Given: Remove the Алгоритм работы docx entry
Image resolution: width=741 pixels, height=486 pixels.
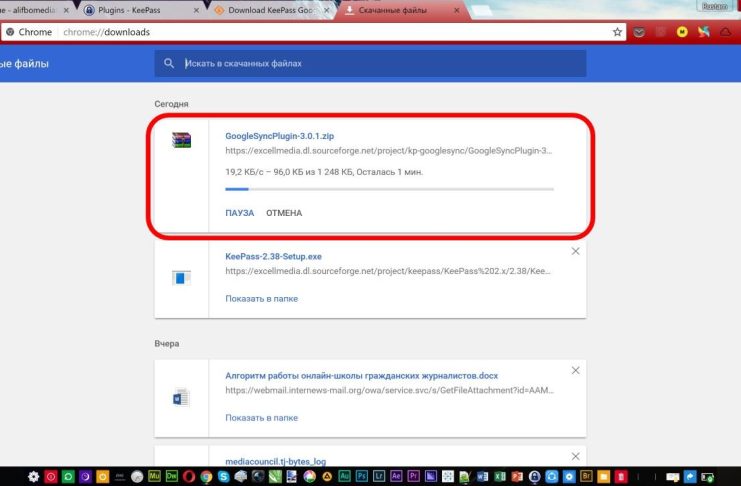Looking at the screenshot, I should click(575, 371).
